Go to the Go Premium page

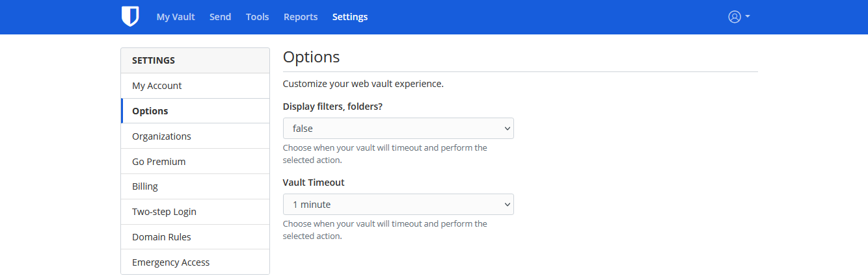[x=195, y=162]
